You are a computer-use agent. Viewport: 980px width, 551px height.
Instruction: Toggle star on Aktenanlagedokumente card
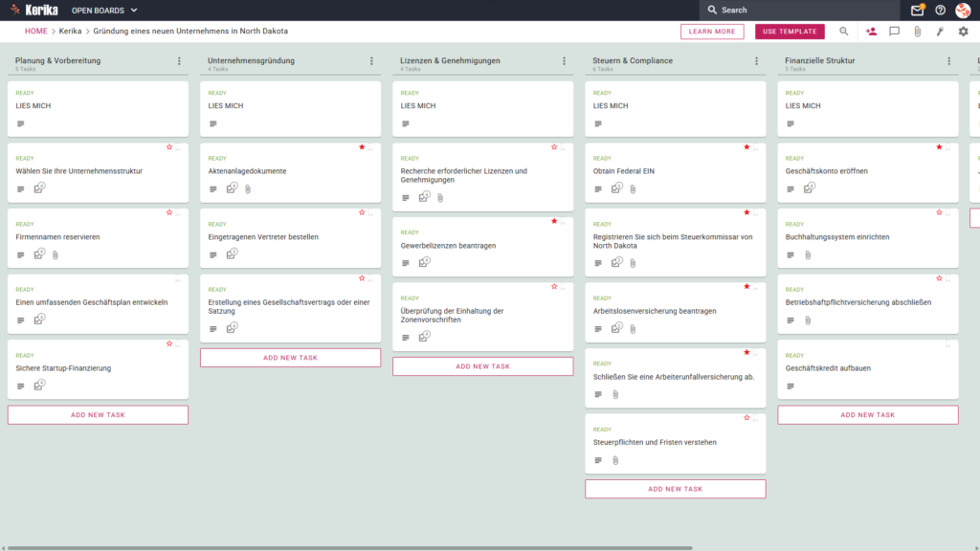point(362,146)
